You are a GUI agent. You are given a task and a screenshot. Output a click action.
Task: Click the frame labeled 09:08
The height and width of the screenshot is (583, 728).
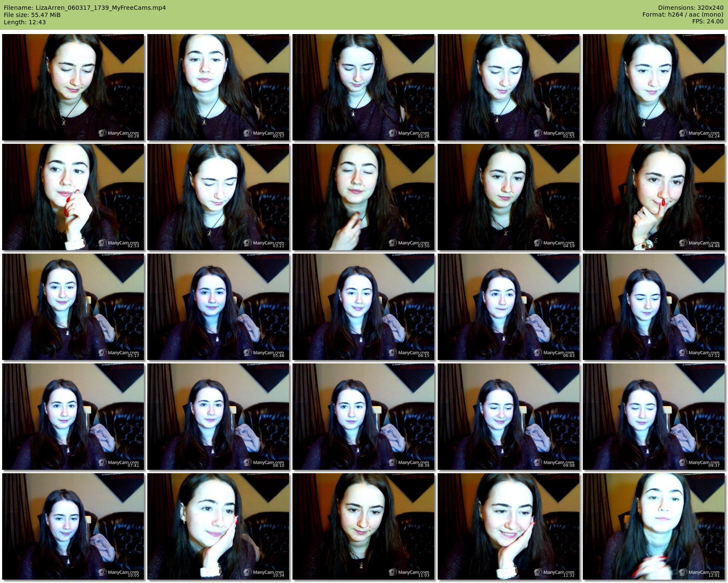509,417
